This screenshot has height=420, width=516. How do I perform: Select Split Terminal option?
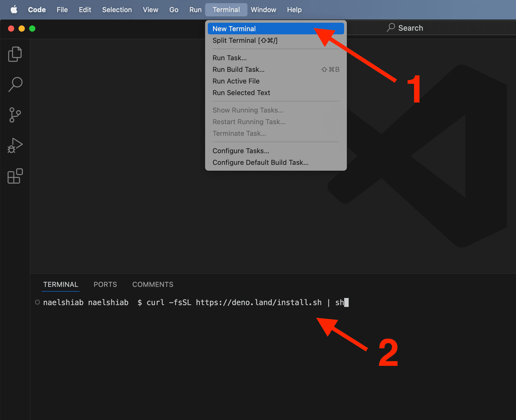pos(244,40)
